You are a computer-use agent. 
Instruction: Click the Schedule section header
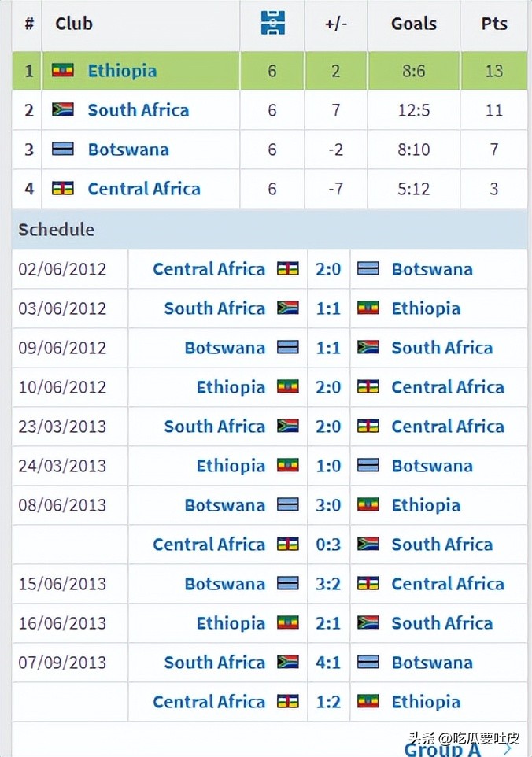point(57,230)
